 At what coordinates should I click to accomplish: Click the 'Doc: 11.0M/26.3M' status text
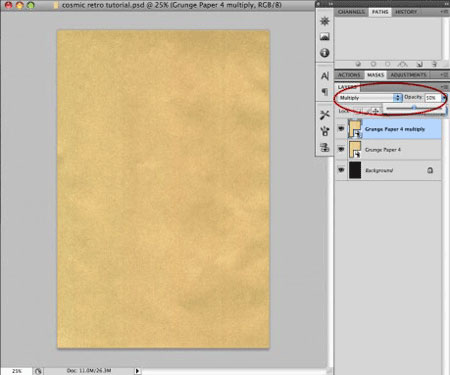click(x=89, y=371)
